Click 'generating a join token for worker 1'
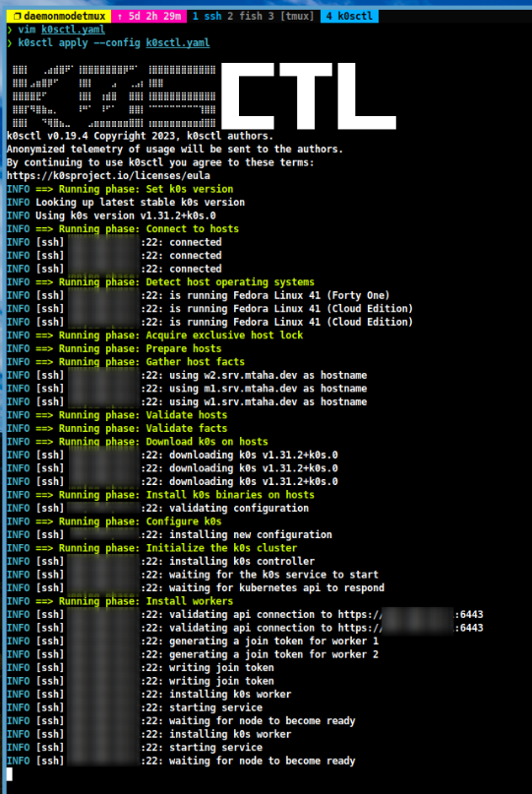 193,641
